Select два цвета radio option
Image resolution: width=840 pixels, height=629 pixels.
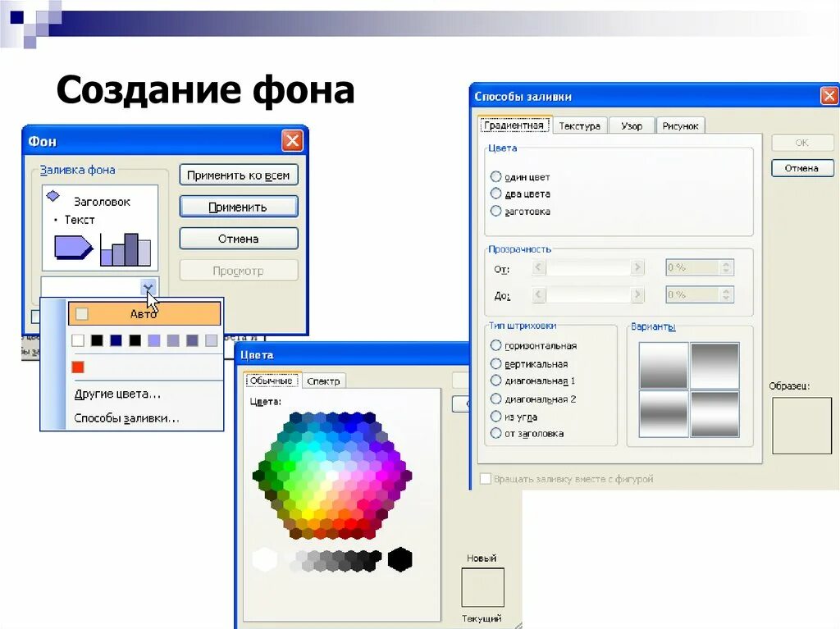[495, 194]
